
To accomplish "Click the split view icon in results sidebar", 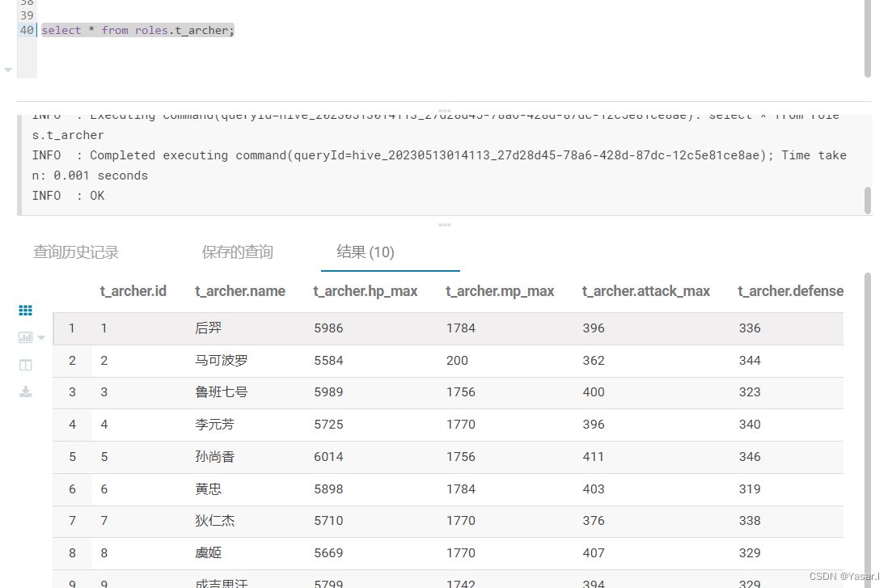I will click(25, 365).
